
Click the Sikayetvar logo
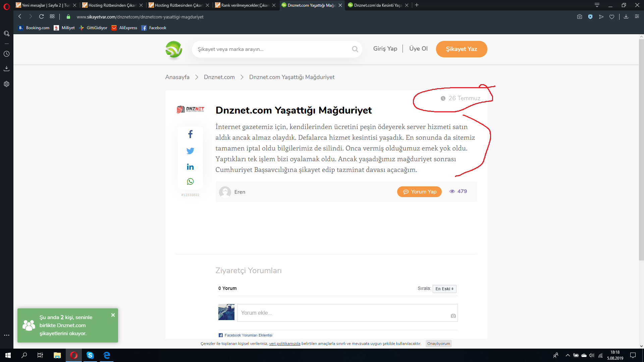174,50
